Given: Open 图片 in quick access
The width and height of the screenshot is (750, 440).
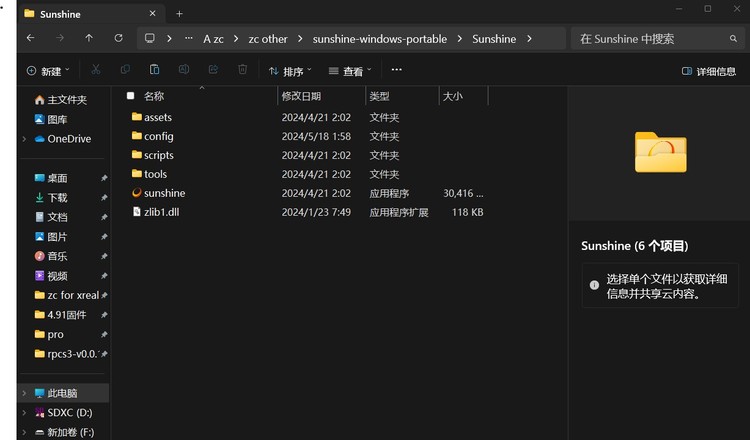Looking at the screenshot, I should 51,237.
